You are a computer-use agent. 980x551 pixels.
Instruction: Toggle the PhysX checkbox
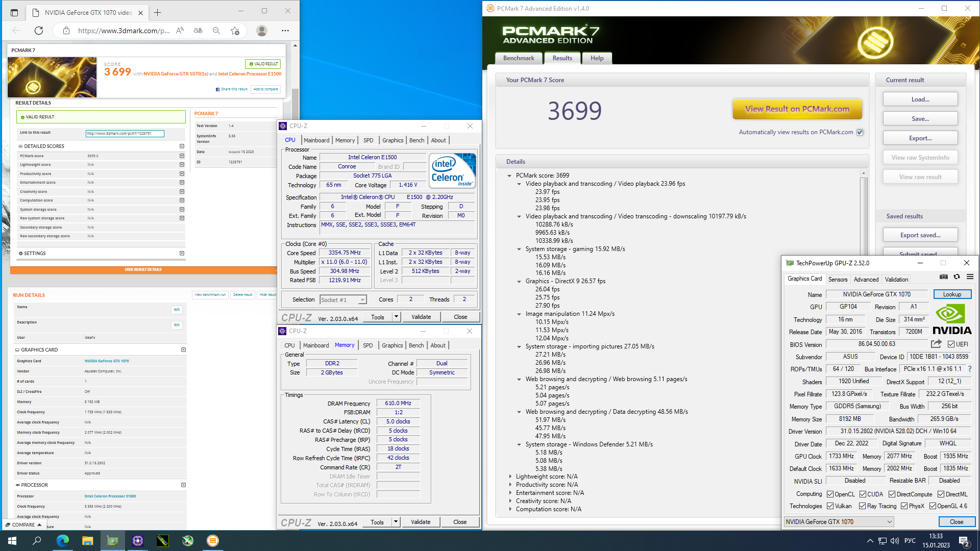point(904,506)
